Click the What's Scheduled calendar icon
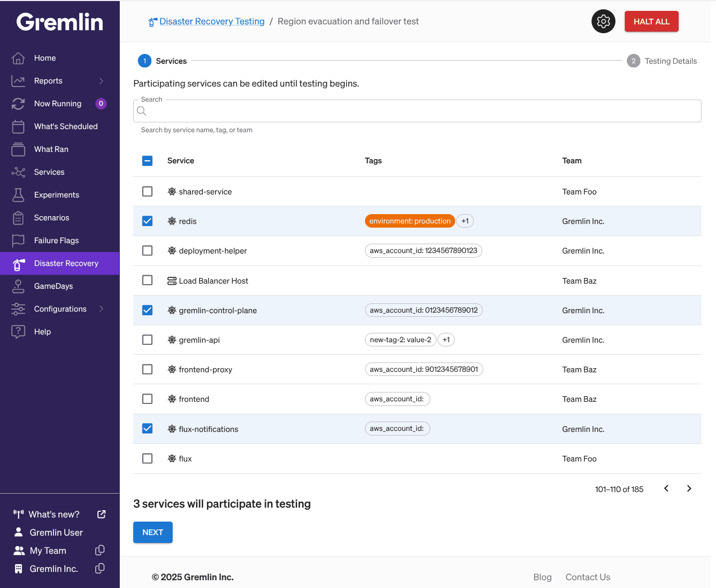Viewport: 716px width, 588px height. [18, 127]
